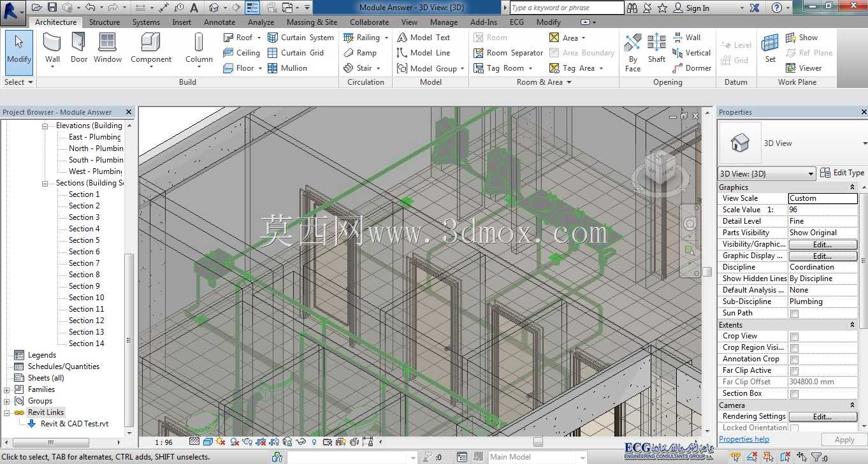Viewport: 868px width, 464px height.
Task: Toggle the Far Clip Active checkbox
Action: [794, 371]
